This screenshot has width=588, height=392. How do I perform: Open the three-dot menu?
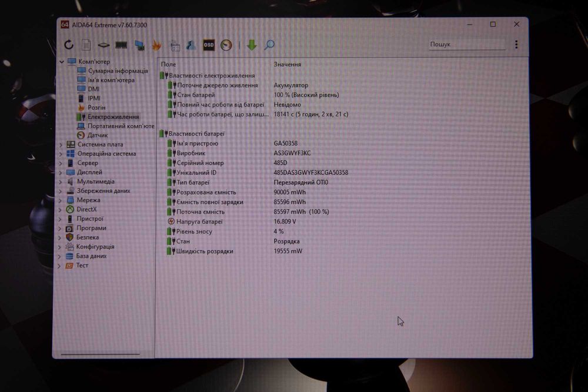(516, 45)
